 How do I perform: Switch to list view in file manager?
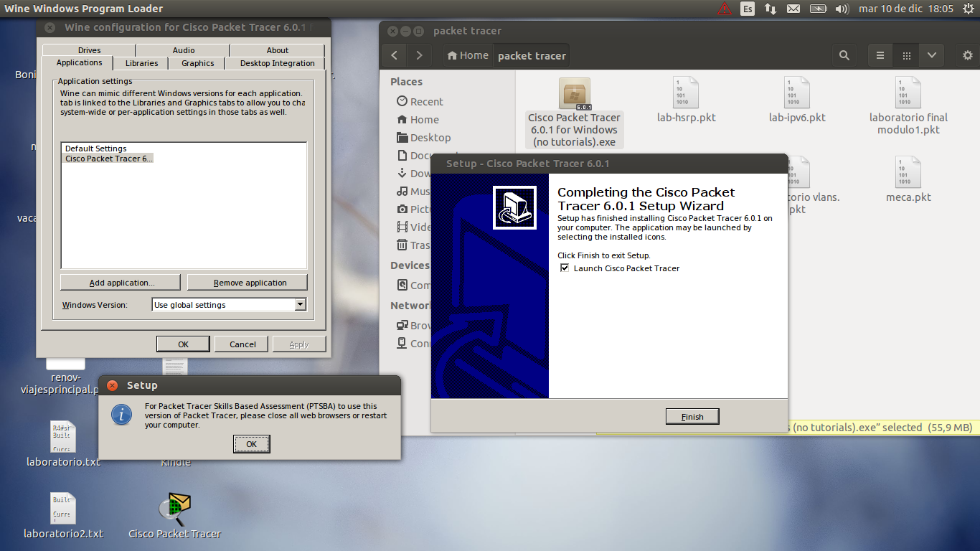click(x=880, y=55)
